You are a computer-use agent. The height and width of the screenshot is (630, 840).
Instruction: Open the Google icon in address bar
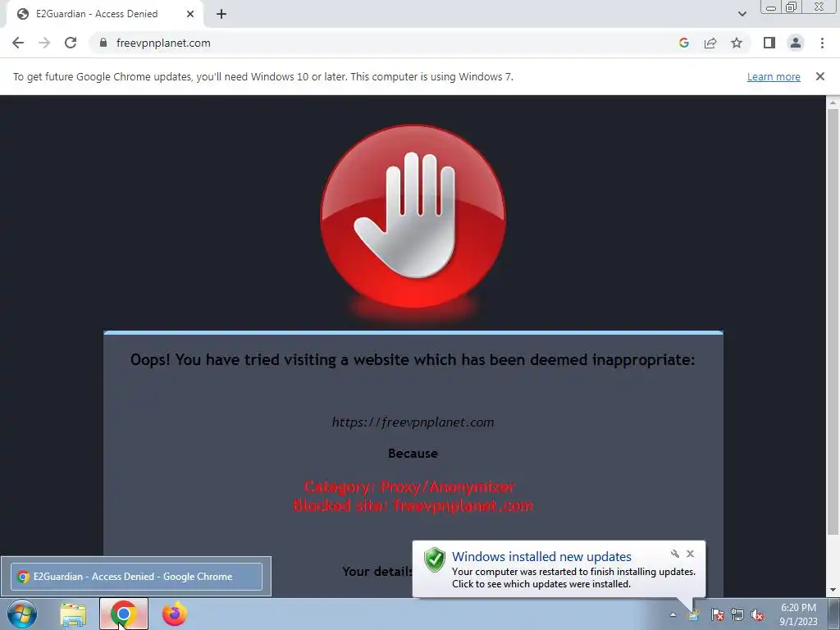pos(684,43)
